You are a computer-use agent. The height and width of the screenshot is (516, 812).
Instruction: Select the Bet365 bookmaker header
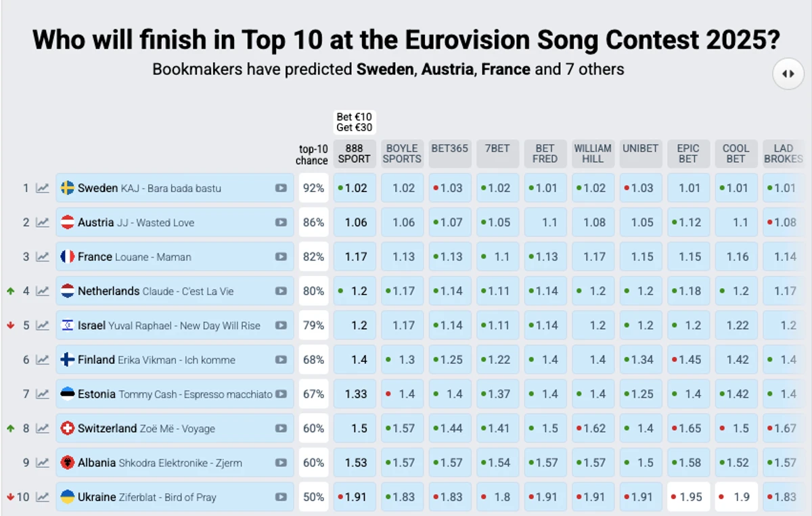[450, 149]
